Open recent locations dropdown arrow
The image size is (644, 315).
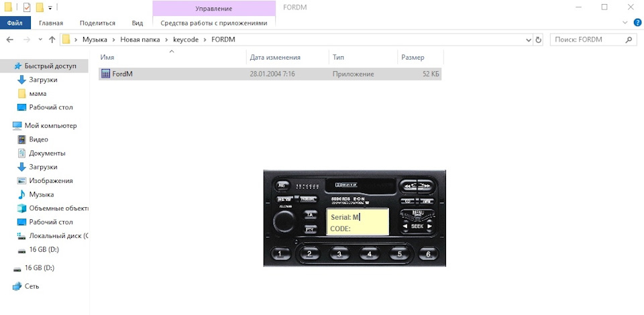tap(40, 40)
